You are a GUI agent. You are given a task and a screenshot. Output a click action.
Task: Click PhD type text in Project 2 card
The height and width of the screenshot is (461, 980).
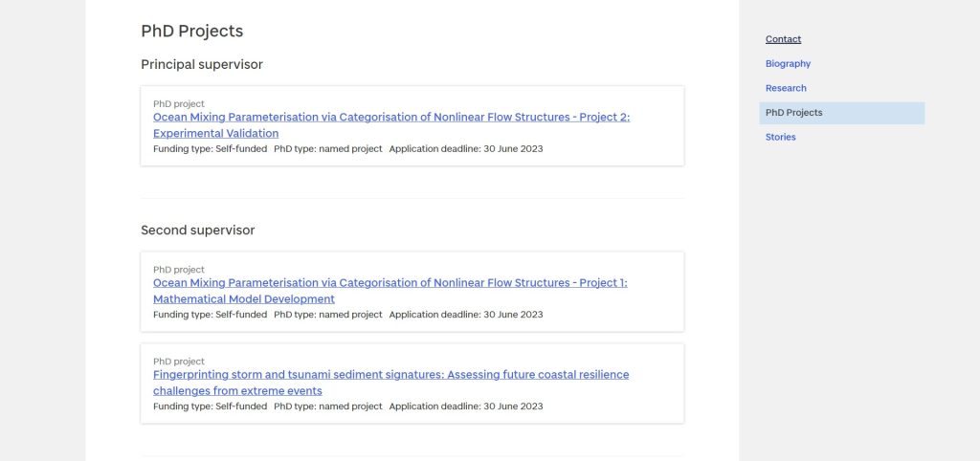click(327, 149)
